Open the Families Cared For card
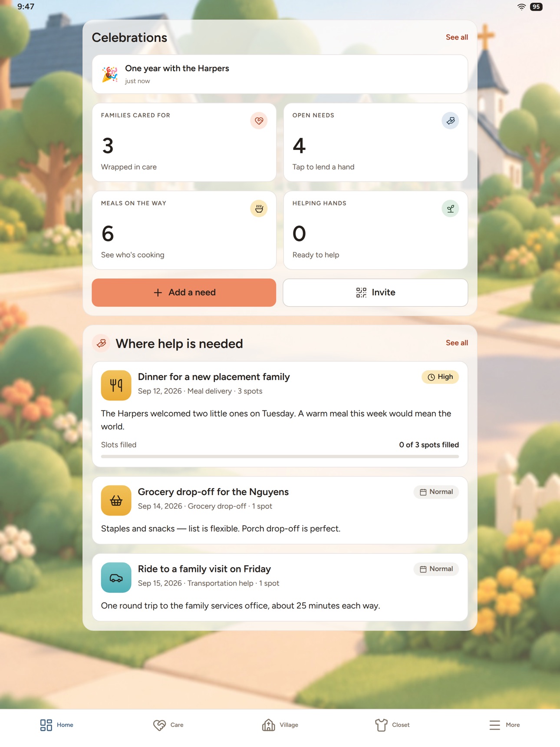The image size is (560, 747). click(x=184, y=142)
